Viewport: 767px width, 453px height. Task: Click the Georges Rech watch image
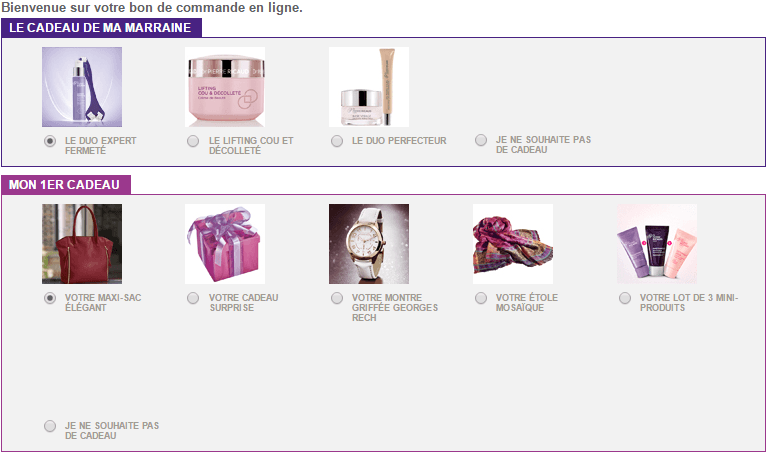(x=369, y=244)
